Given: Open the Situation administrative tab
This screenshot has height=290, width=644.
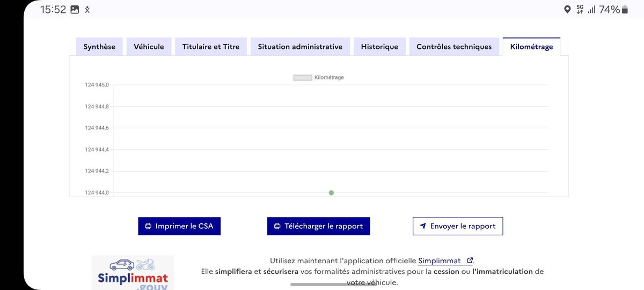Looking at the screenshot, I should pos(300,47).
